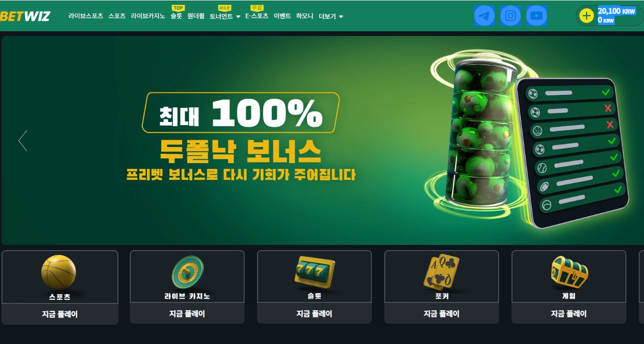
Task: Click the treasure chest games icon
Action: [x=569, y=272]
